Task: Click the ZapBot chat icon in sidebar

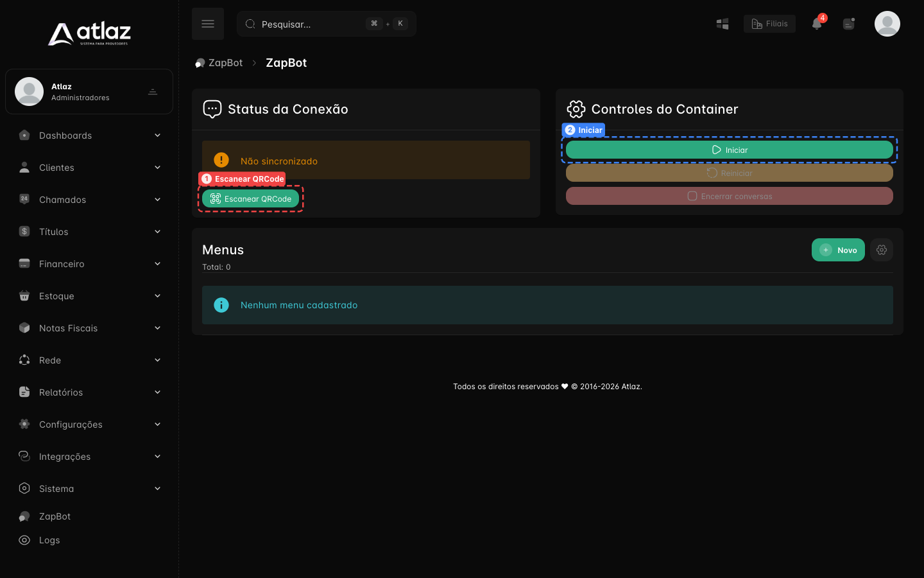Action: tap(24, 516)
